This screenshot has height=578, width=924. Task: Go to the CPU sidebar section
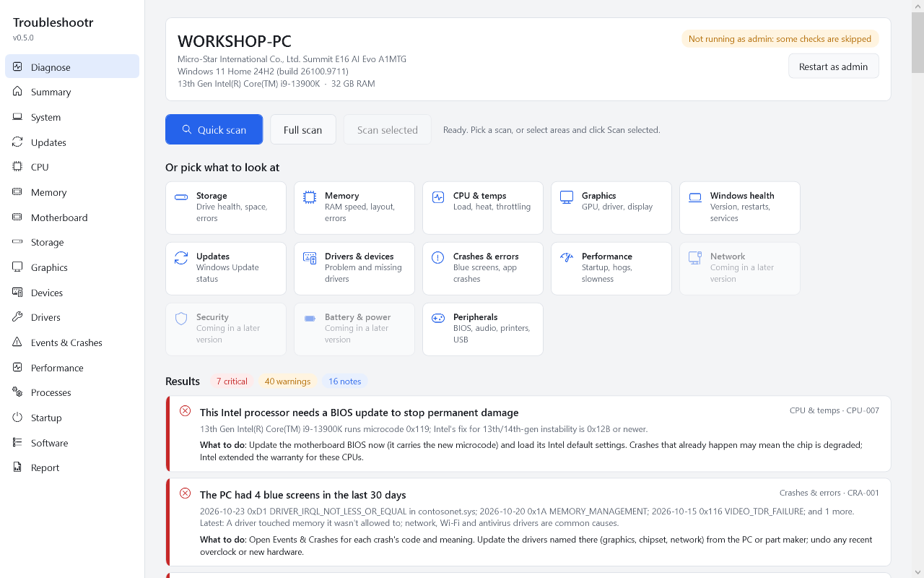(72, 167)
